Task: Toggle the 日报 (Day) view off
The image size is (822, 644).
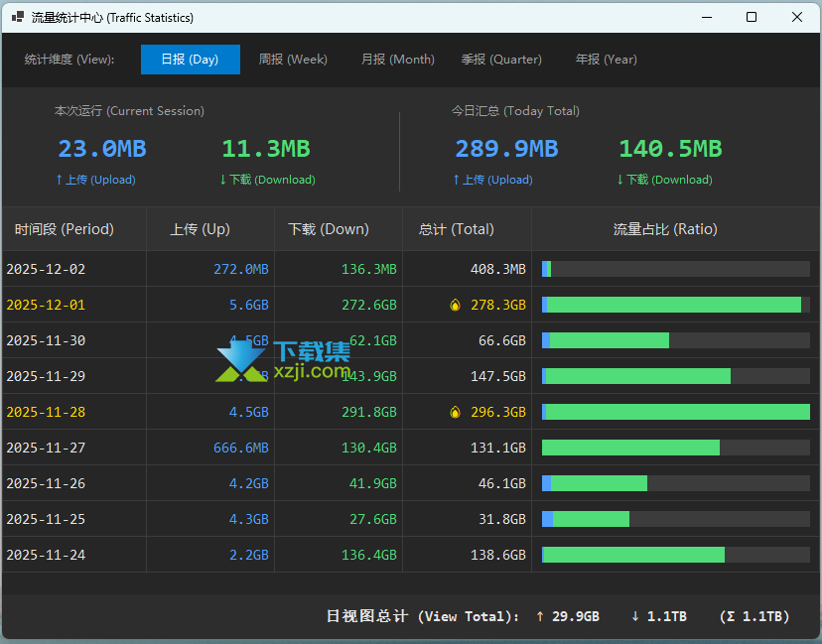Action: (190, 60)
